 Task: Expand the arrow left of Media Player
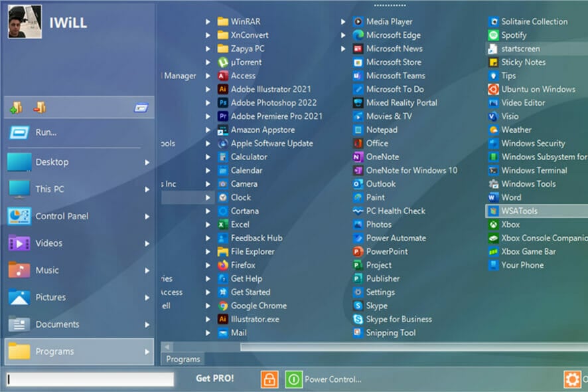click(x=343, y=22)
